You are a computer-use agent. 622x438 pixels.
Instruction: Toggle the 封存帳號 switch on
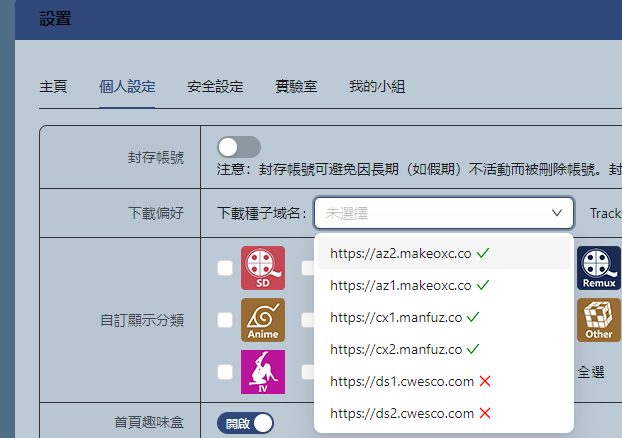pos(239,147)
